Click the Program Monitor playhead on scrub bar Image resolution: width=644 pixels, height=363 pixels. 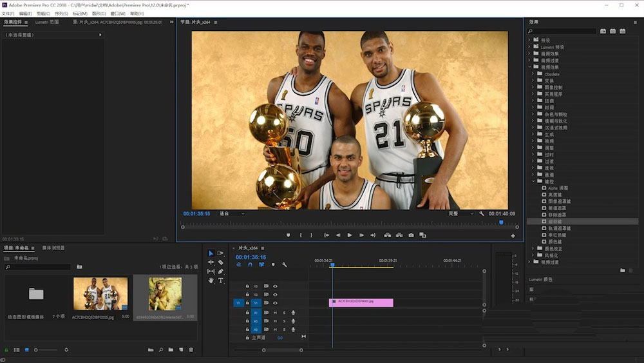tap(501, 222)
